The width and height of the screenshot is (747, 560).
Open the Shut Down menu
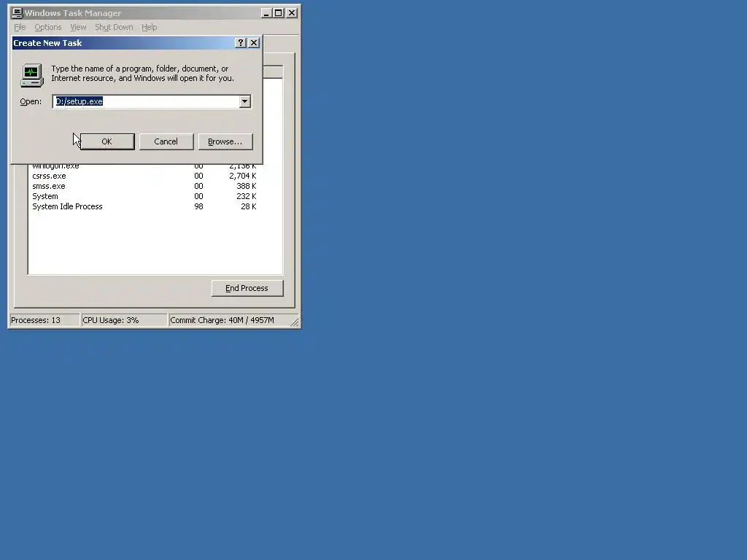(114, 27)
